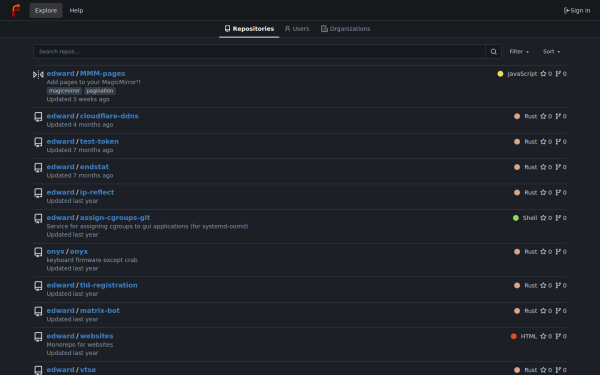This screenshot has width=600, height=375.
Task: Click 'Add pages to your MagicMirror' description
Action: pyautogui.click(x=94, y=82)
